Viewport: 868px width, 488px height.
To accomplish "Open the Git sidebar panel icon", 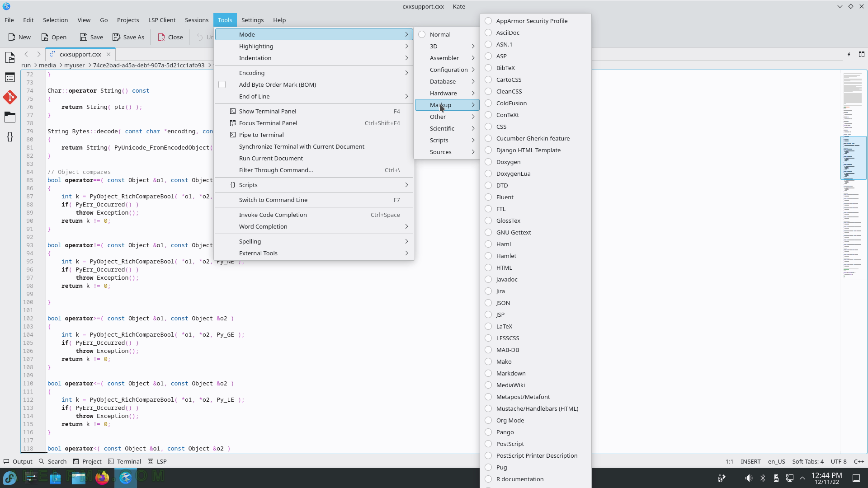I will [10, 97].
